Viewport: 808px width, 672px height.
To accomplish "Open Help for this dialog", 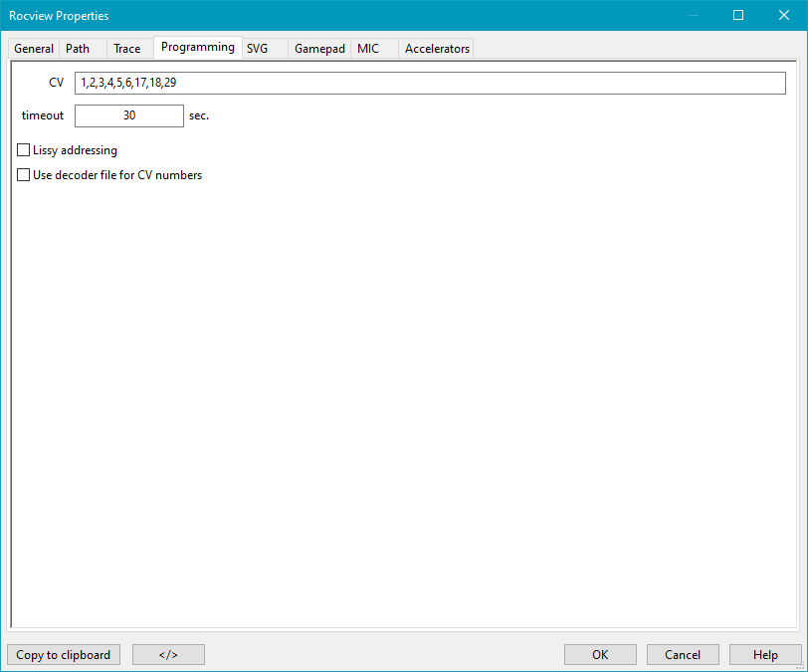I will click(765, 655).
